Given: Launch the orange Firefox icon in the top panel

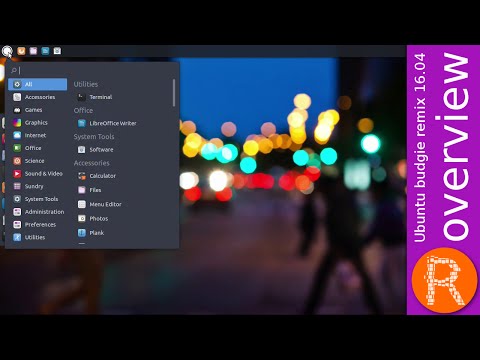Looking at the screenshot, I should (x=21, y=51).
